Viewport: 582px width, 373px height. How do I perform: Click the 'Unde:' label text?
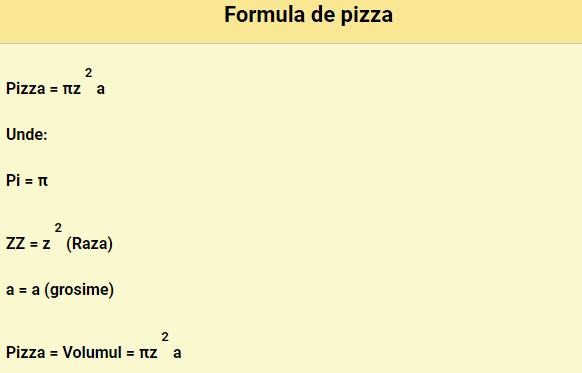point(27,134)
